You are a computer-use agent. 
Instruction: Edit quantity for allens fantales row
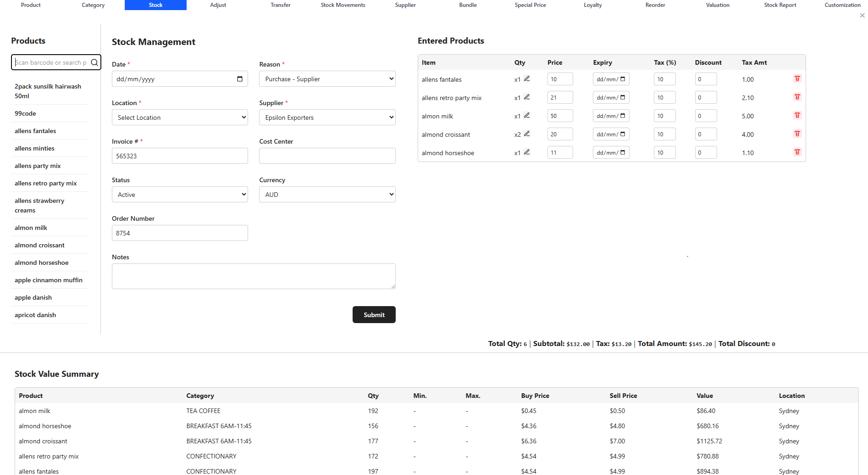[x=527, y=79]
